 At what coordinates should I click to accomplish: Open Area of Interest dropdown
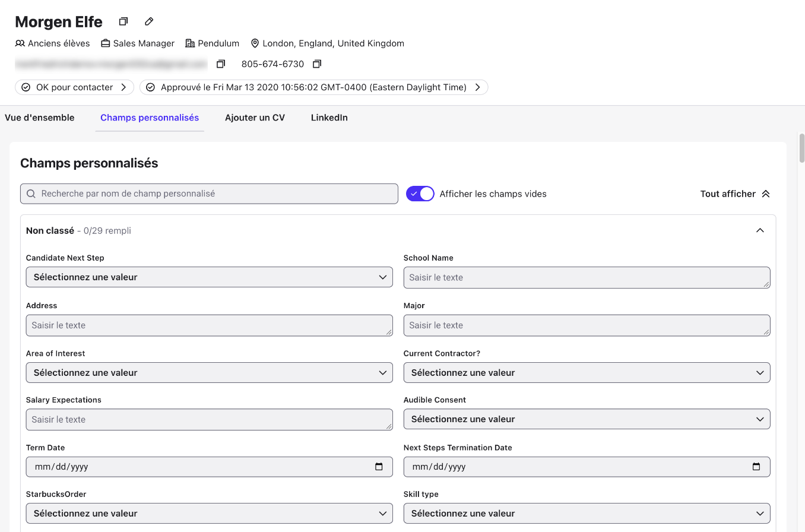click(x=210, y=373)
